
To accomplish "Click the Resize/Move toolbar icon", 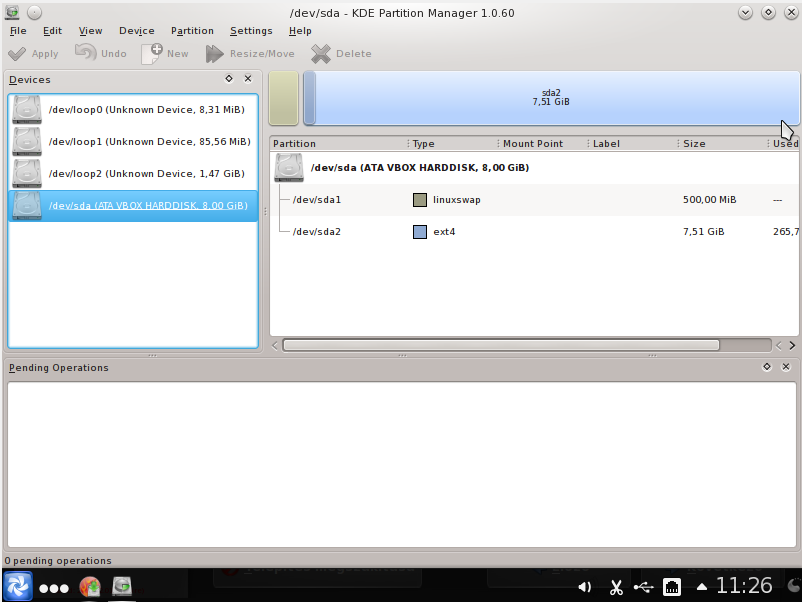I will click(x=214, y=54).
